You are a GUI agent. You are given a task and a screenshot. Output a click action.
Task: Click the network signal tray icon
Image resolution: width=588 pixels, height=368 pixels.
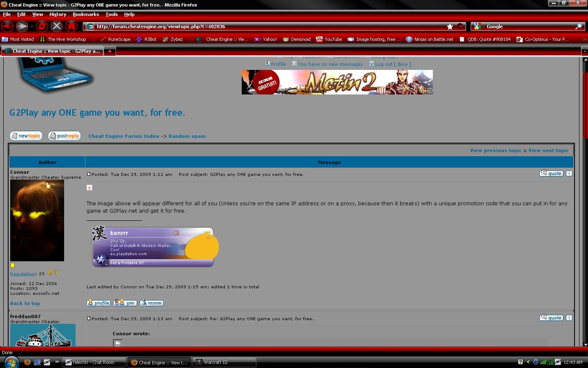click(543, 362)
